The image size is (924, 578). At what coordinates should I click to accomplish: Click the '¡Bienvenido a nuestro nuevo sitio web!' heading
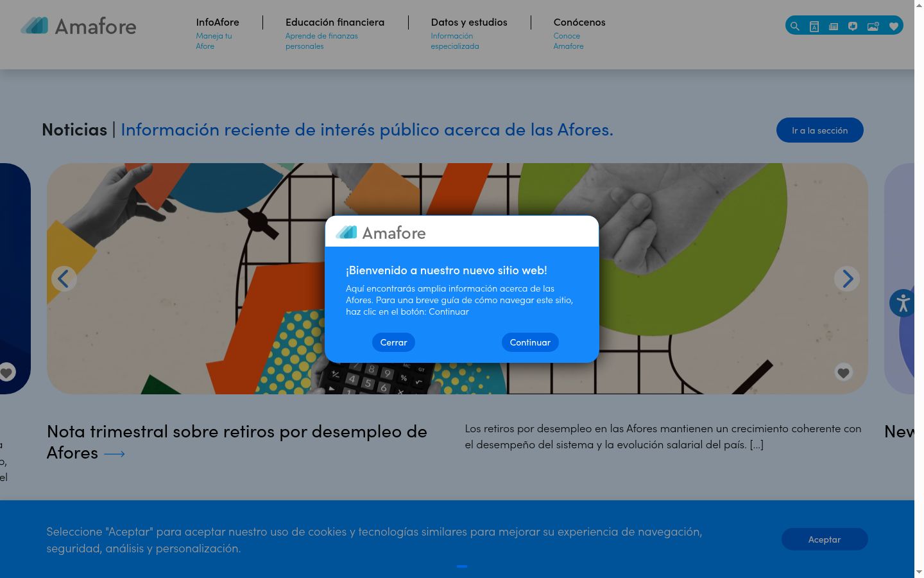tap(447, 270)
